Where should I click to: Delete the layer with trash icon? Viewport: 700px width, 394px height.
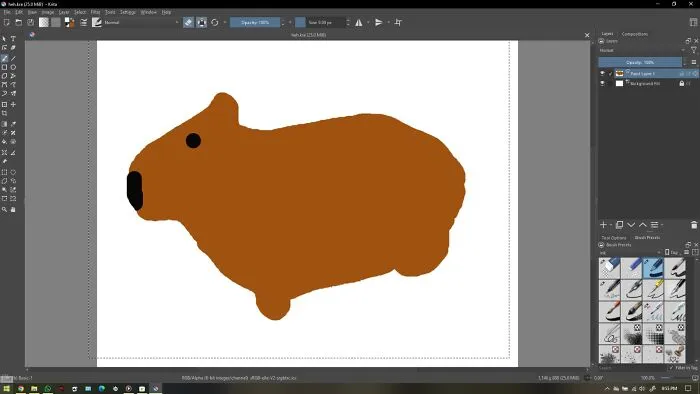click(x=694, y=225)
